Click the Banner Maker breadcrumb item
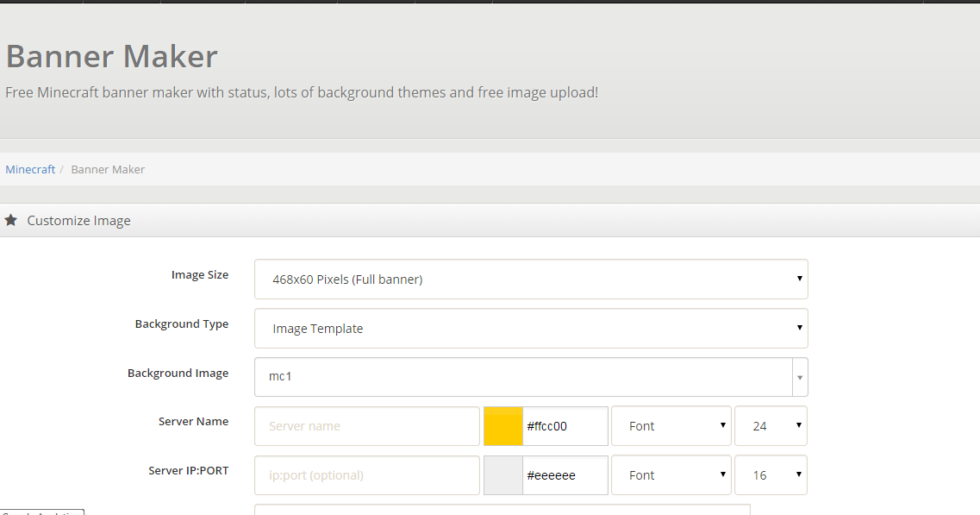Viewport: 980px width, 515px height. pyautogui.click(x=108, y=169)
